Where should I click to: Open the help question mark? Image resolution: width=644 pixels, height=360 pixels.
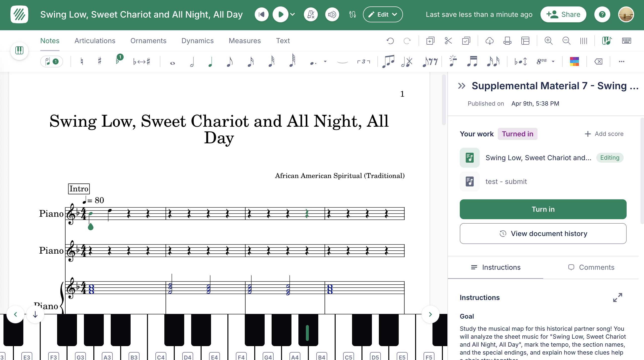click(x=602, y=14)
